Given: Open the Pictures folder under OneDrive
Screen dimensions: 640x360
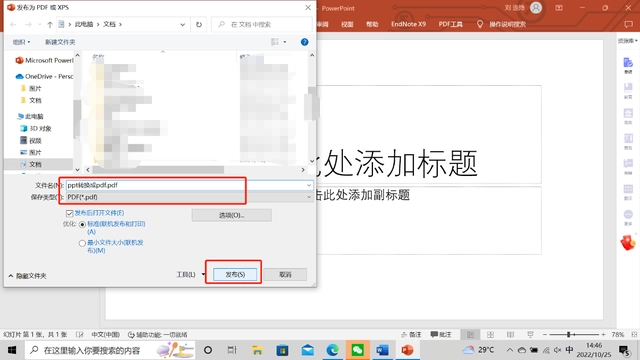Looking at the screenshot, I should point(31,89).
